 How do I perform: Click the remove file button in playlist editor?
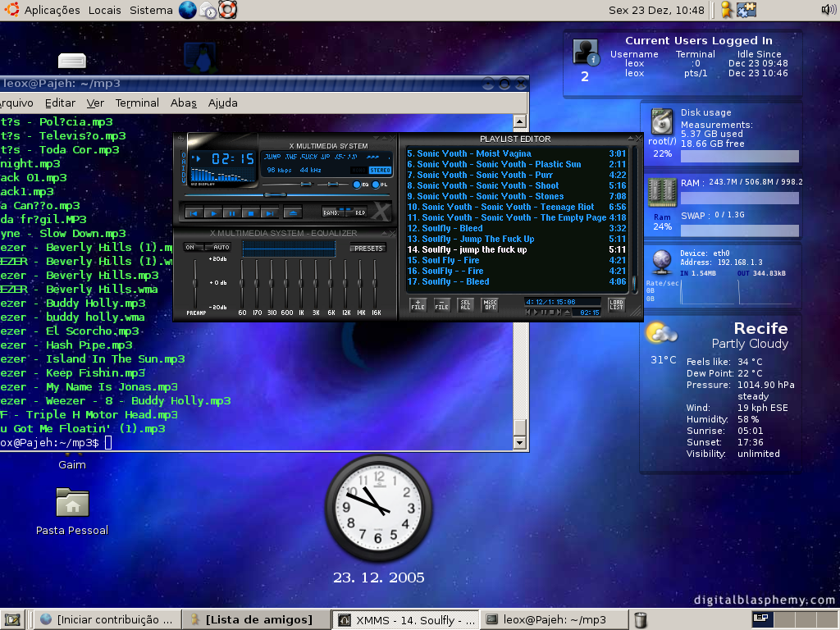tap(441, 305)
